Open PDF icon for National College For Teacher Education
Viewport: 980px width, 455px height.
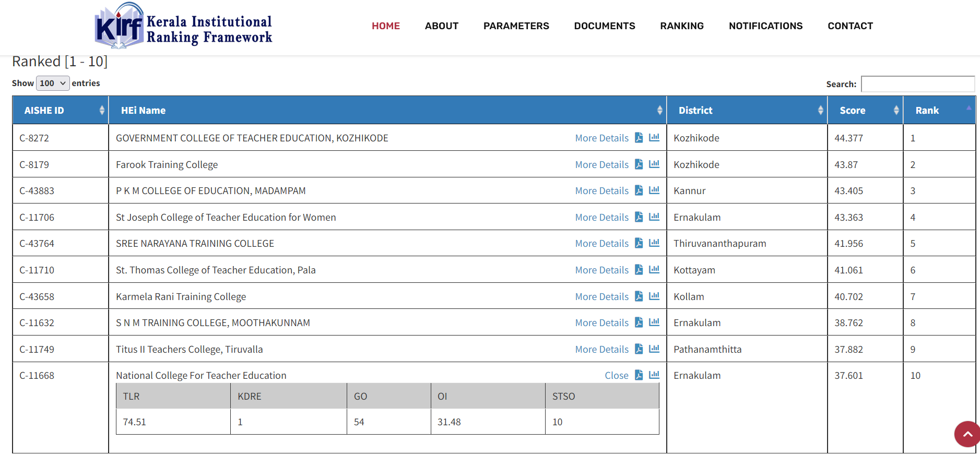click(x=639, y=375)
